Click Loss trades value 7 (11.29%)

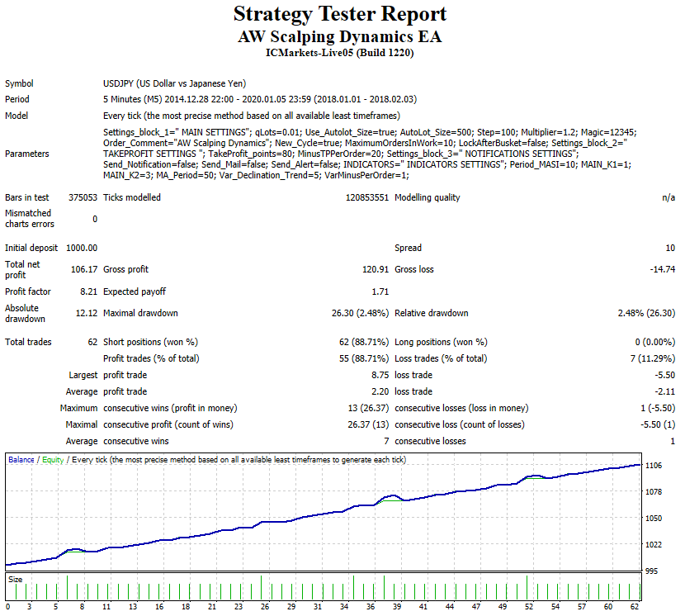(653, 358)
